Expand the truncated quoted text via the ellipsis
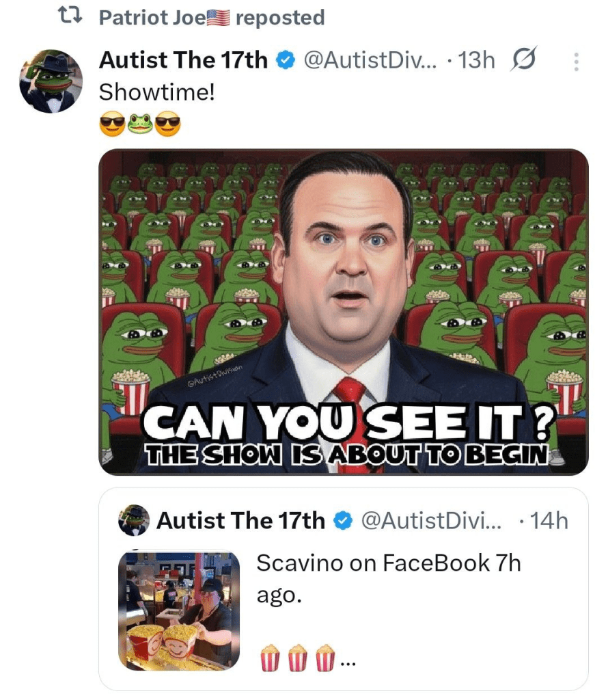 [x=348, y=661]
